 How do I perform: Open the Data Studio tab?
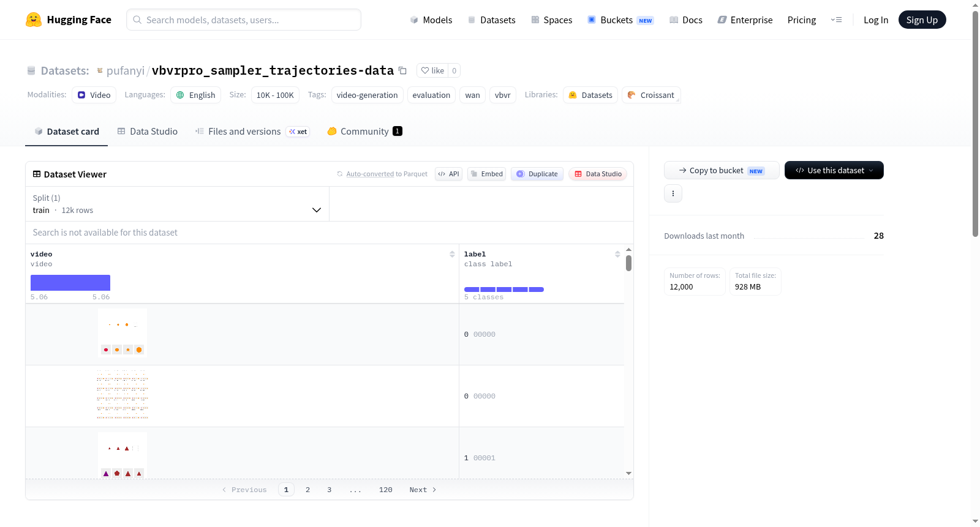pyautogui.click(x=148, y=131)
